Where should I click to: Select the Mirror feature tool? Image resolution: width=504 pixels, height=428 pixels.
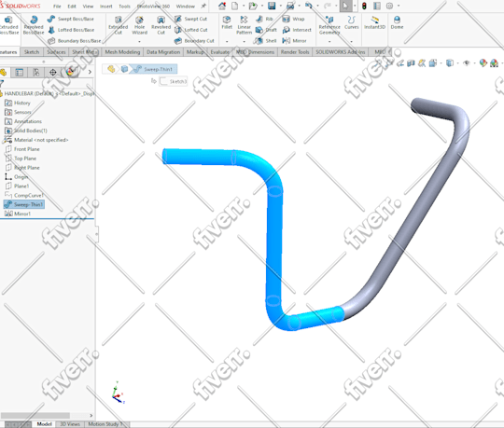click(294, 41)
